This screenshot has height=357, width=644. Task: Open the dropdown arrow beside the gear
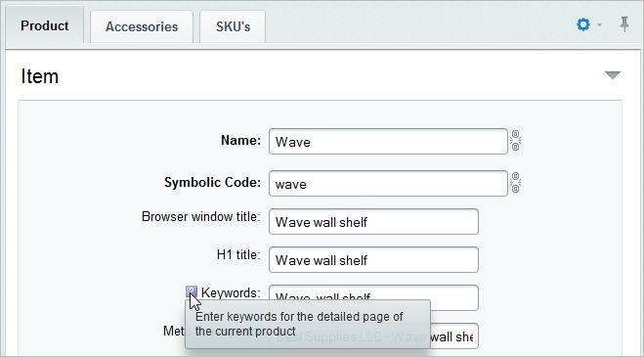599,25
